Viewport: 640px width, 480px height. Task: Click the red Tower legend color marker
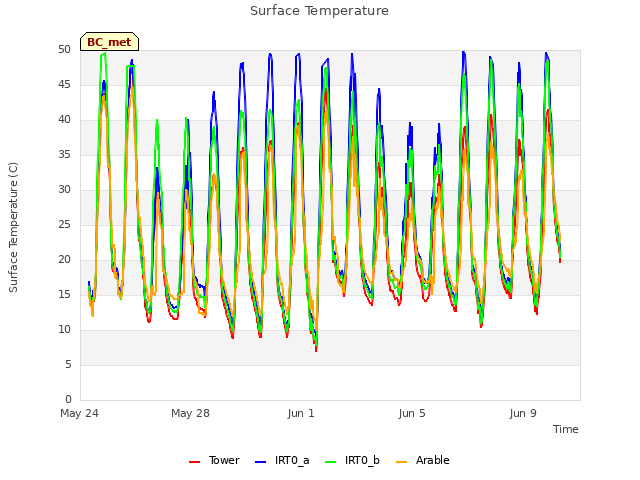tap(195, 462)
